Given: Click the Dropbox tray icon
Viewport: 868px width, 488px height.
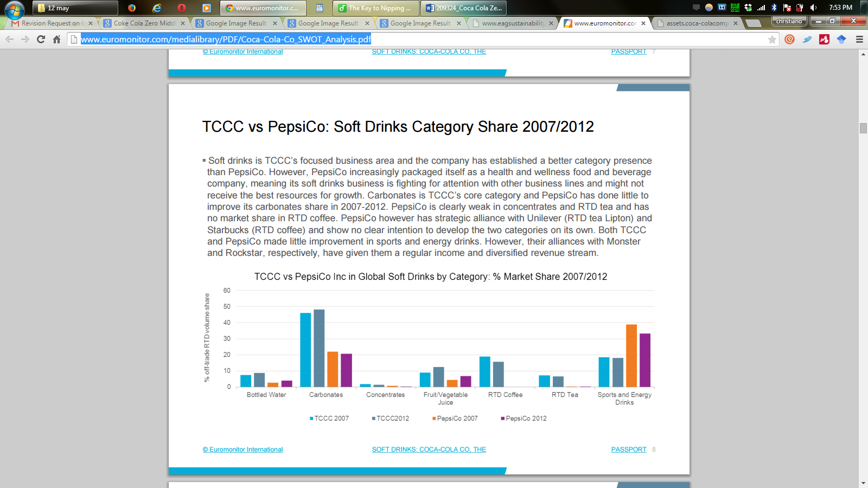Looking at the screenshot, I should [748, 8].
